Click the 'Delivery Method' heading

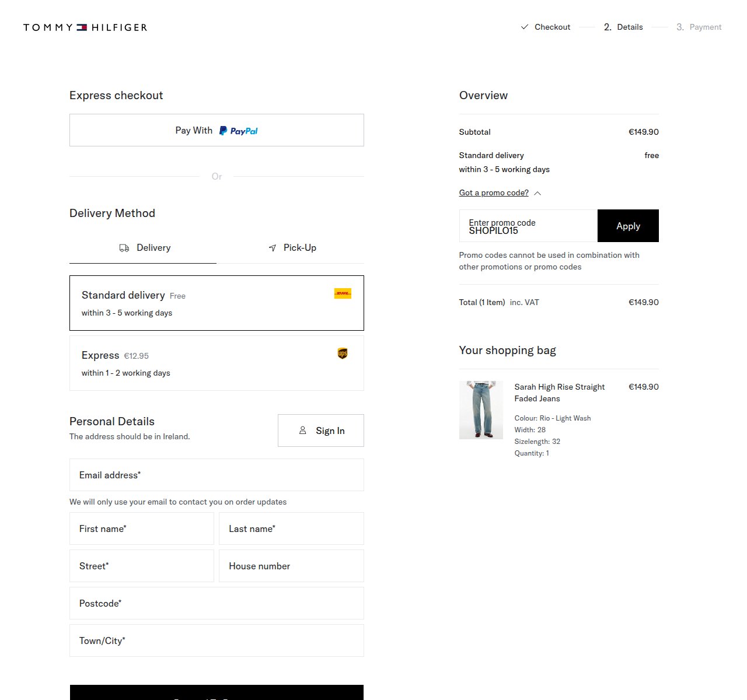pyautogui.click(x=112, y=213)
